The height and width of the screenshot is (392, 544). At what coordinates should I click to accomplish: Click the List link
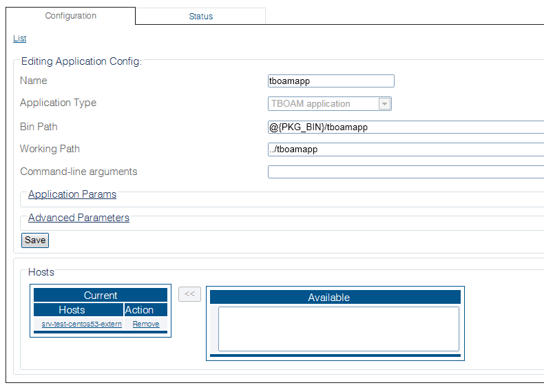click(19, 39)
